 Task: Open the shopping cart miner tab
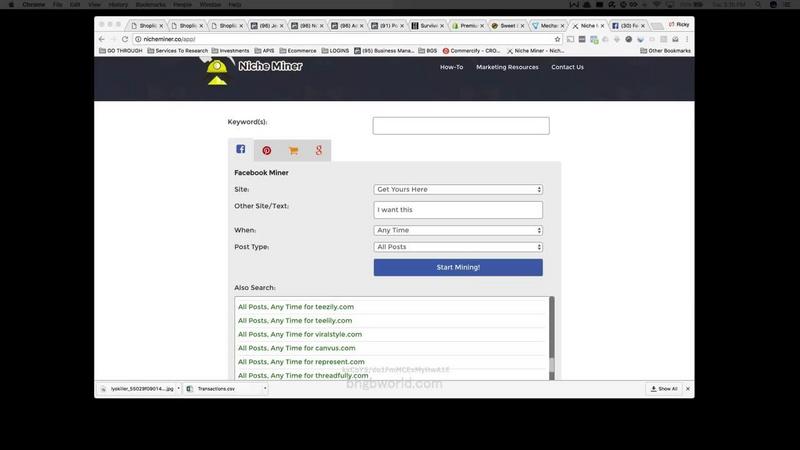[293, 151]
